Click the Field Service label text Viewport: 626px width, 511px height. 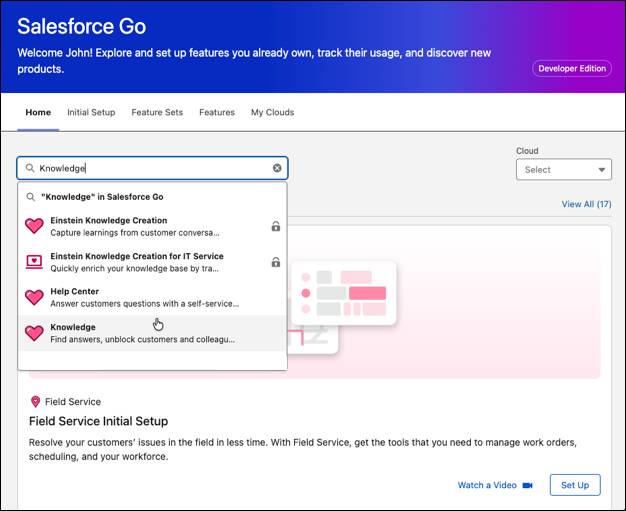click(73, 402)
